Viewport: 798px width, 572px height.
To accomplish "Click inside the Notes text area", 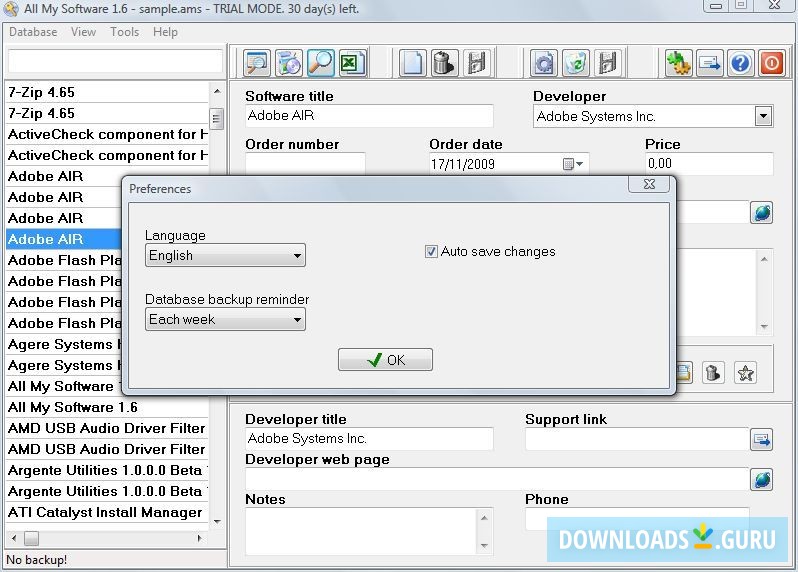I will click(x=361, y=531).
